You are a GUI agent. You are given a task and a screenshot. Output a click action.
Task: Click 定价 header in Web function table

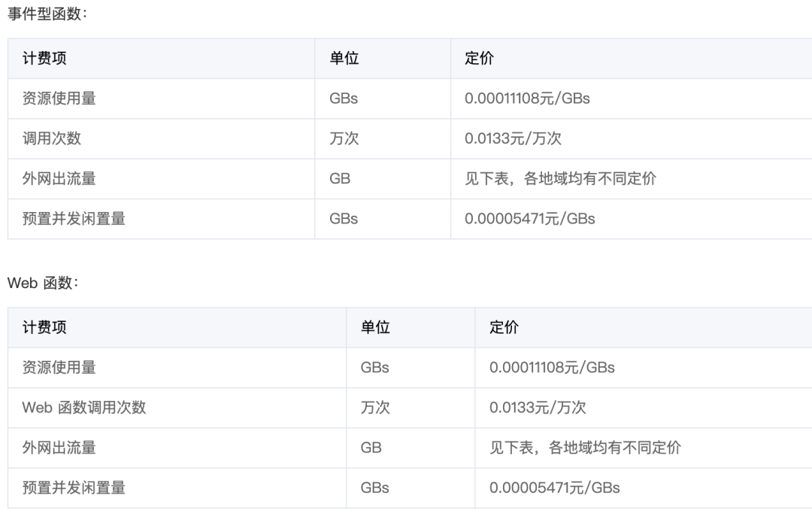[504, 327]
